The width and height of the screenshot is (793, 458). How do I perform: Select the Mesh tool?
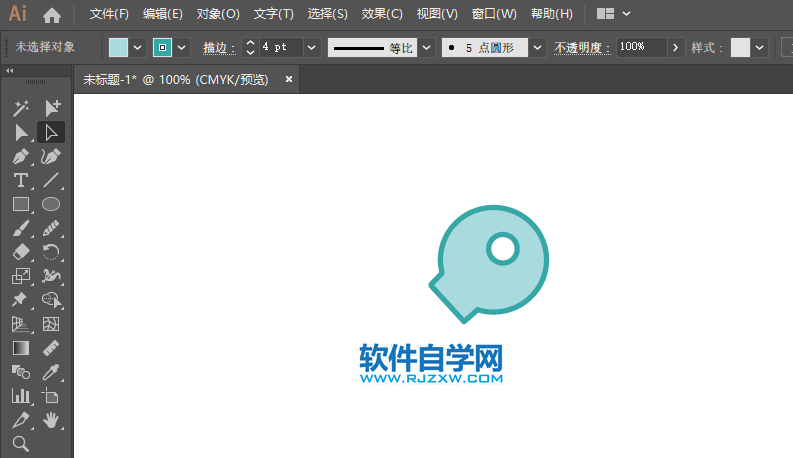click(51, 324)
